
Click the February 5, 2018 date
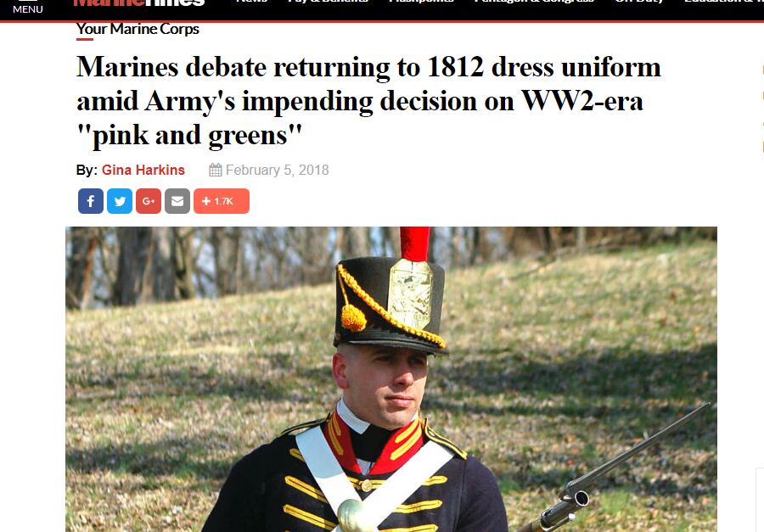pyautogui.click(x=278, y=170)
